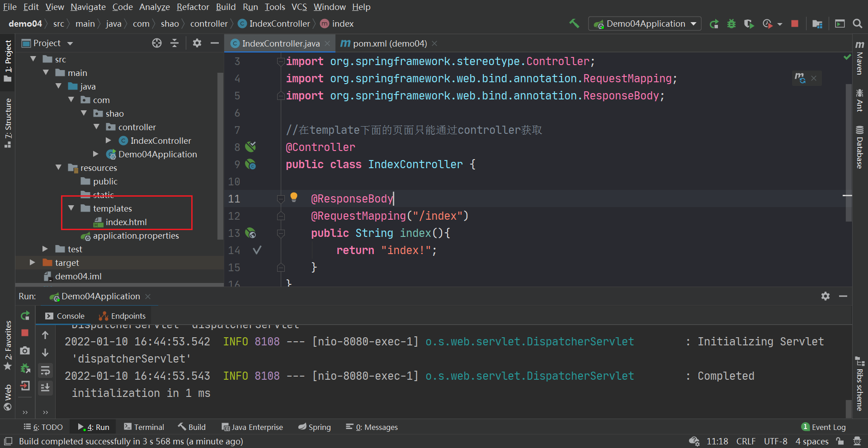Toggle the Structure tool window button

[x=8, y=123]
